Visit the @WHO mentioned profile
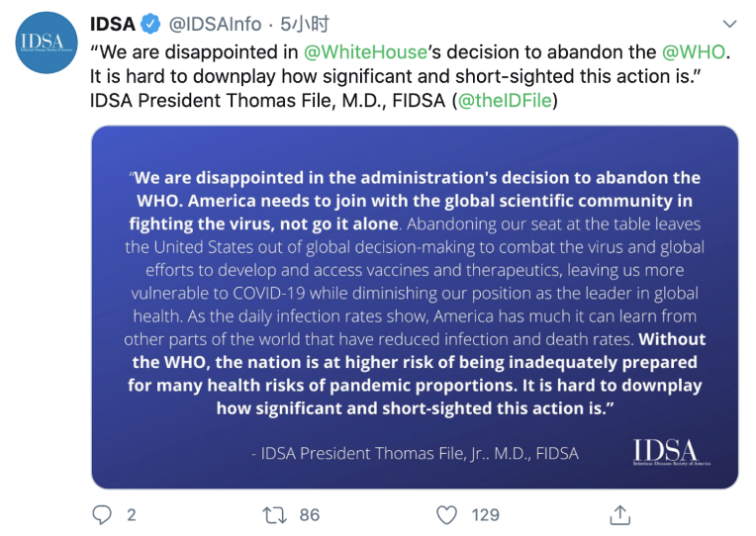Viewport: 756px width, 536px height. [x=693, y=52]
